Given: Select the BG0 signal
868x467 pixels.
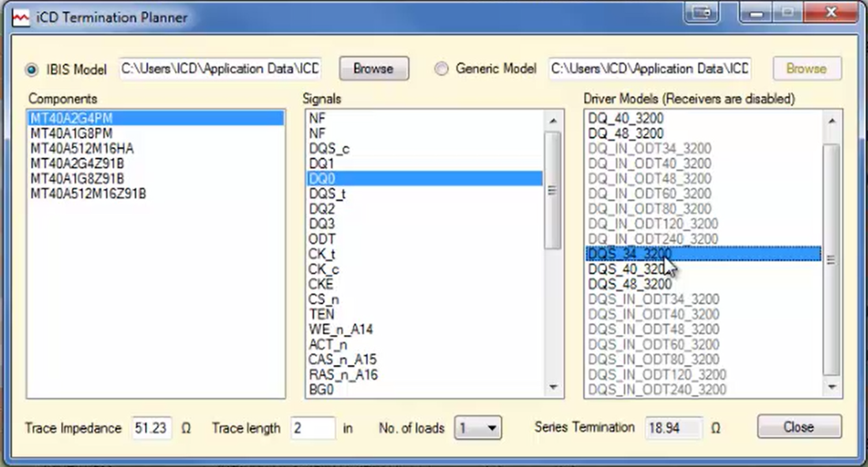Looking at the screenshot, I should click(425, 389).
